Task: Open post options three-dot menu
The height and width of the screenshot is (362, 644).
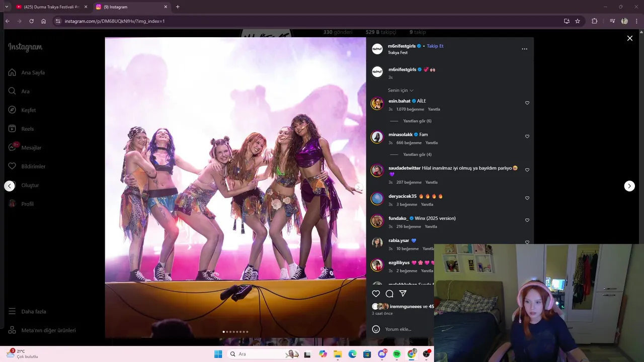Action: click(524, 49)
